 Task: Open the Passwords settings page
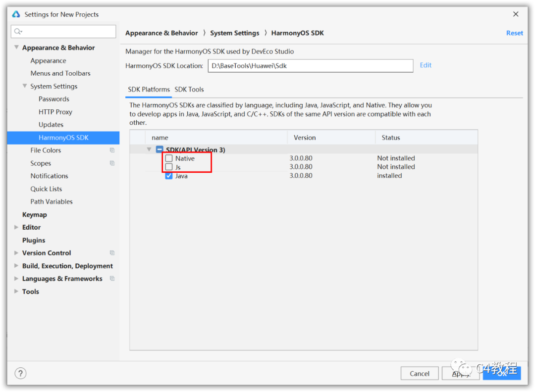tap(54, 99)
